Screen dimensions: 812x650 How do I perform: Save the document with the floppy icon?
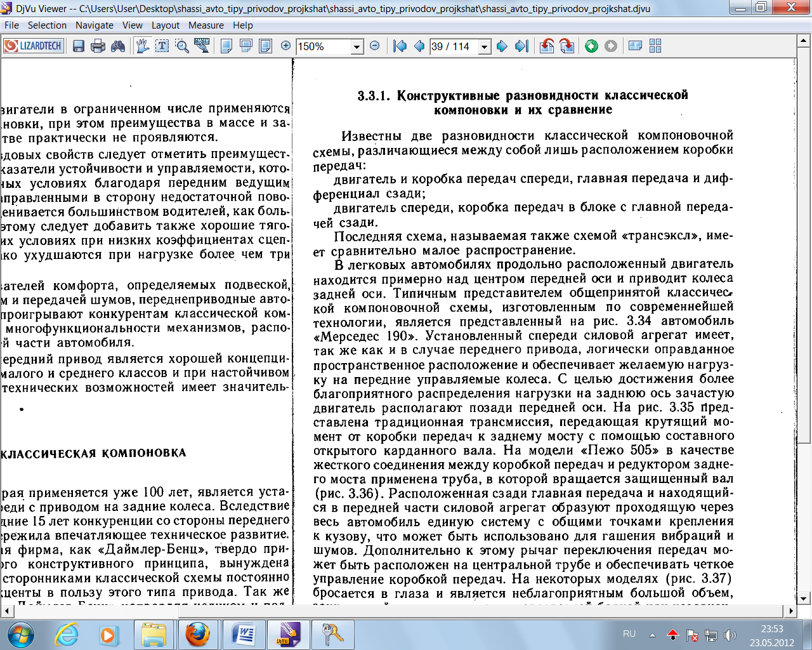tap(79, 46)
